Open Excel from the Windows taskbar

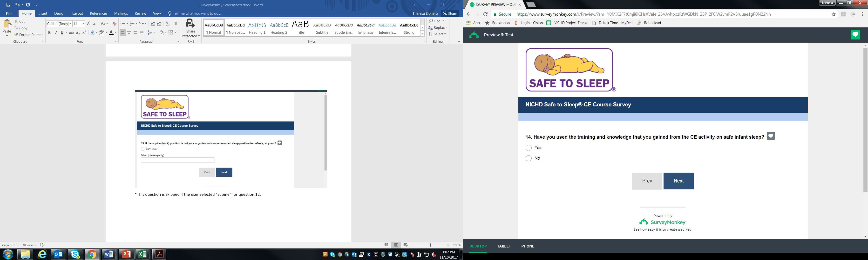tap(143, 254)
